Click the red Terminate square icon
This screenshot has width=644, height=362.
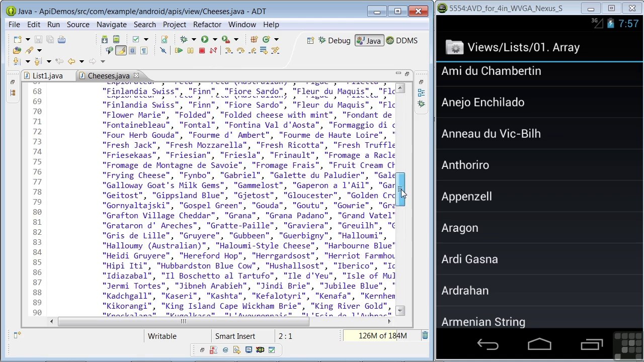click(202, 50)
